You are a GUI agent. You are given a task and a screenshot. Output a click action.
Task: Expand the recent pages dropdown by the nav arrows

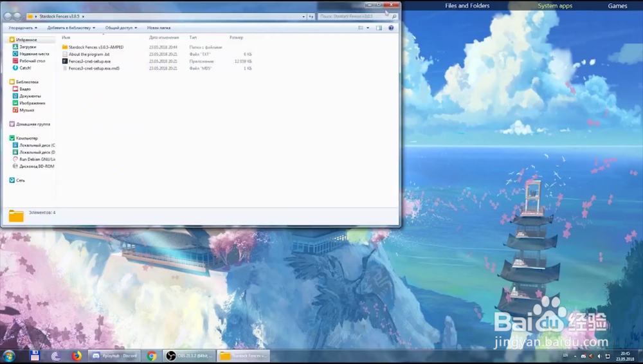click(x=23, y=17)
